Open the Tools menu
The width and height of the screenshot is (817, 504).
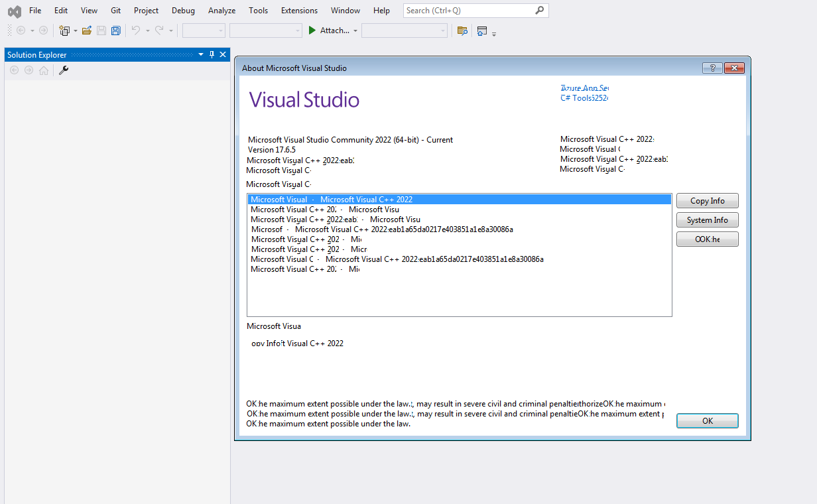(x=259, y=11)
